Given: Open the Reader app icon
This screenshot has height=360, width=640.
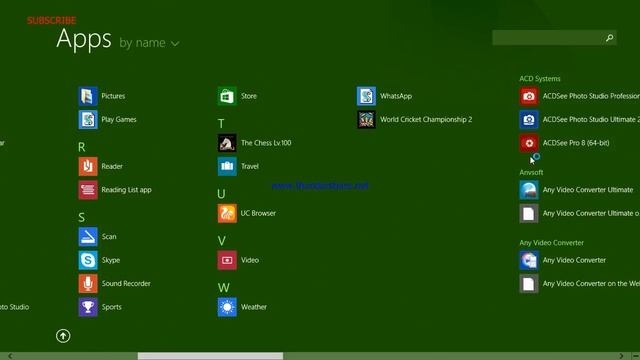Looking at the screenshot, I should [88, 166].
